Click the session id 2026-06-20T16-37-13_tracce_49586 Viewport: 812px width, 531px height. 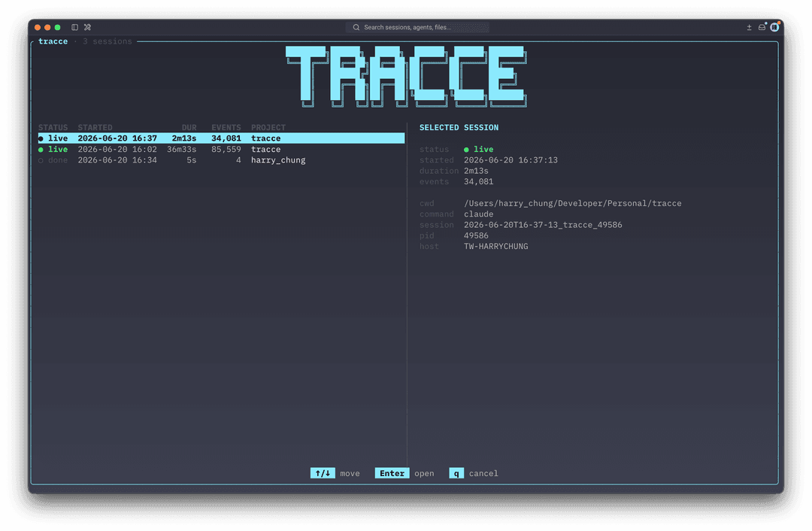click(x=543, y=225)
